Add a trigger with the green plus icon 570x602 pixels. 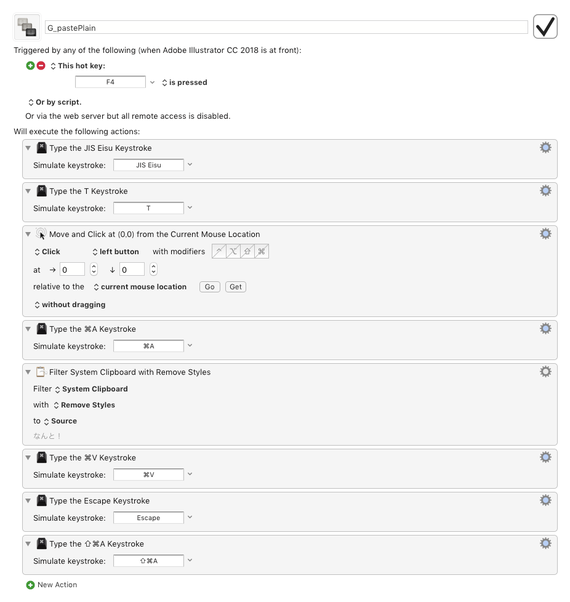pyautogui.click(x=30, y=66)
